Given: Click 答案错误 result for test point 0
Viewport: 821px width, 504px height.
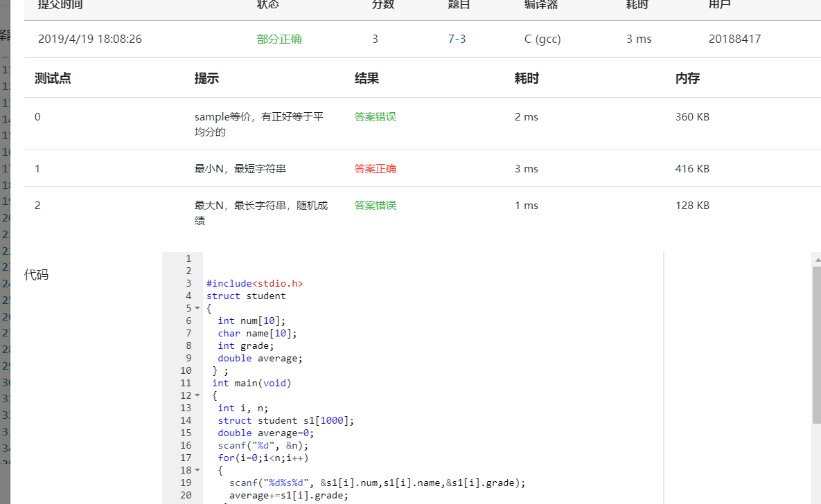Looking at the screenshot, I should click(375, 117).
